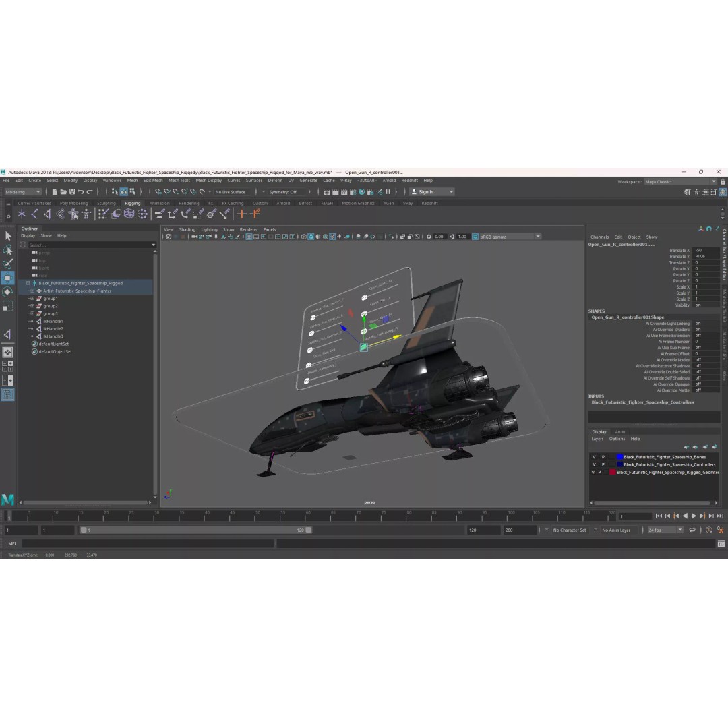Click the Create IK Handle shelf icon
Image resolution: width=728 pixels, height=728 pixels.
pos(47,214)
